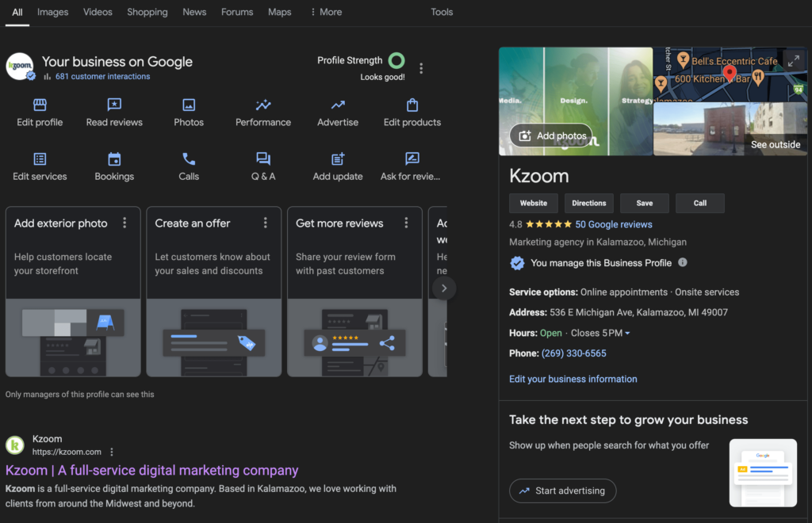Click the Advertise trend arrow icon
The width and height of the screenshot is (812, 523).
pyautogui.click(x=338, y=105)
